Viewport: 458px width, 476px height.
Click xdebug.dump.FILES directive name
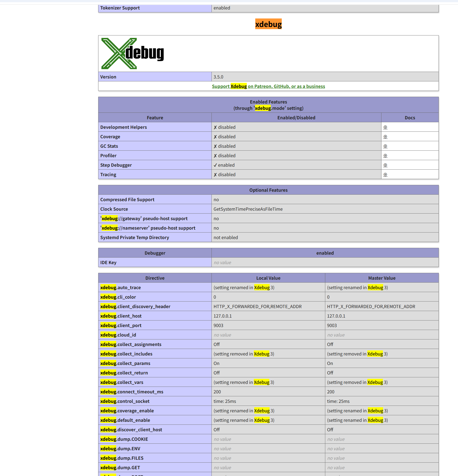[x=122, y=458]
